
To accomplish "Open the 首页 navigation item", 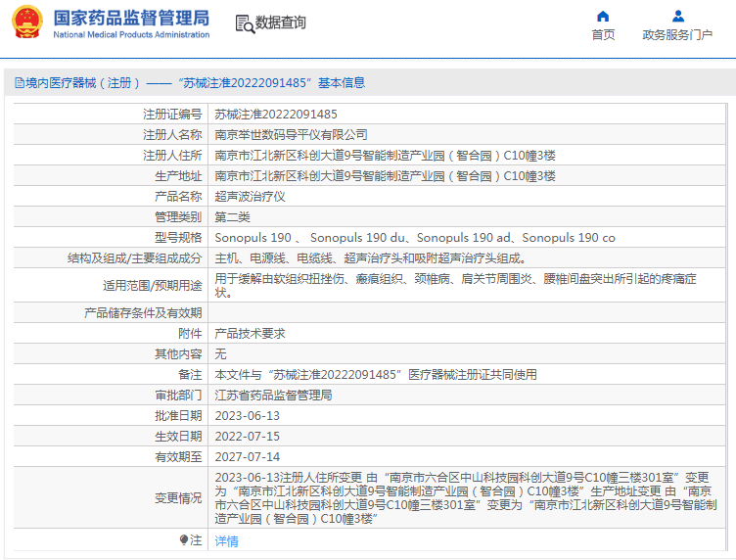I will (x=603, y=35).
